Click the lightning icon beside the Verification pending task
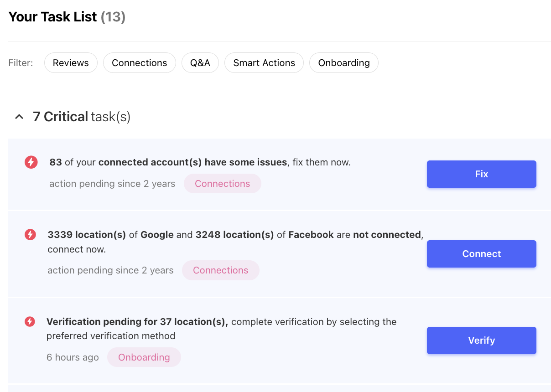The image size is (551, 392). [x=30, y=322]
